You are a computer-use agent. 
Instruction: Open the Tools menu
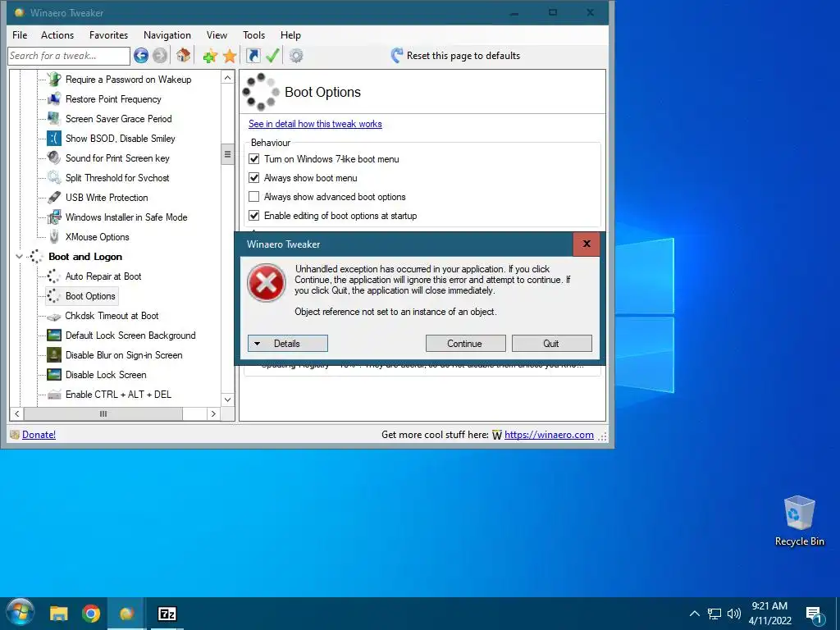(x=254, y=34)
